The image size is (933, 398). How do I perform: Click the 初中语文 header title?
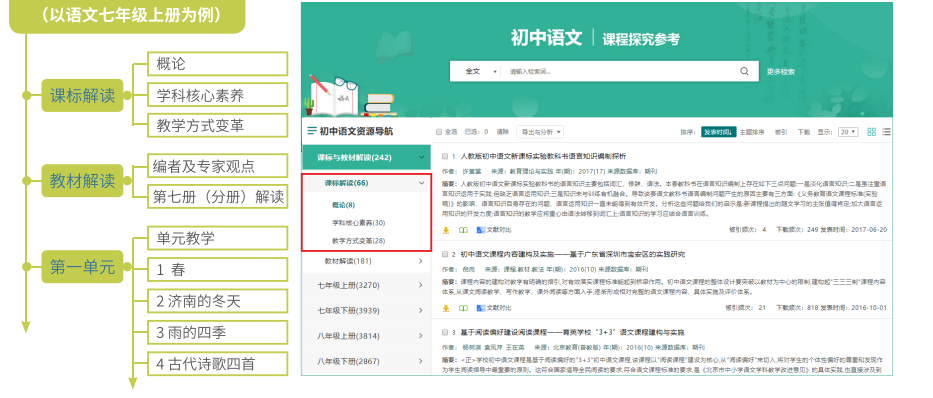pos(546,38)
